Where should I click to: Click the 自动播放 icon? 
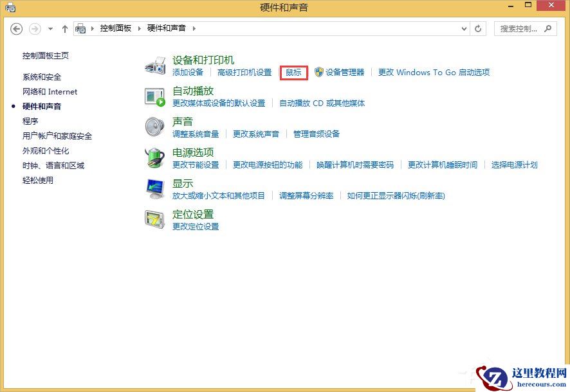154,96
